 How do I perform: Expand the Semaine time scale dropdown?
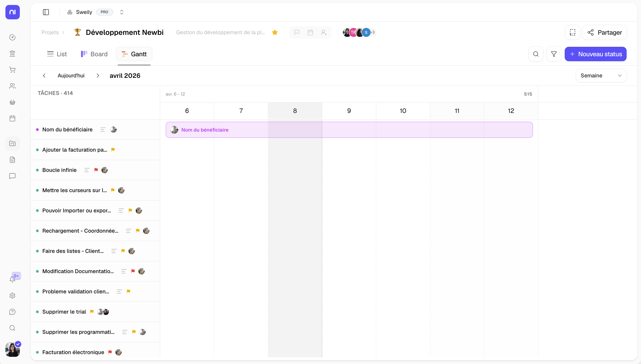pyautogui.click(x=601, y=76)
